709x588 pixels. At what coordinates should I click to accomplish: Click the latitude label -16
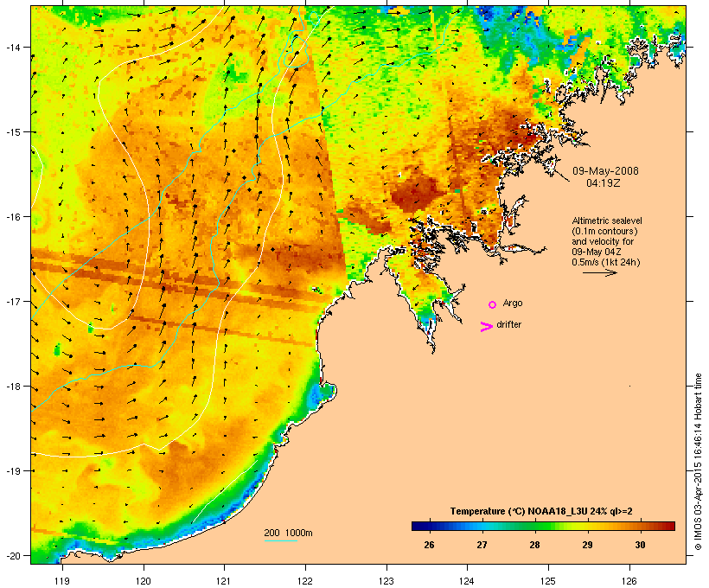point(13,217)
